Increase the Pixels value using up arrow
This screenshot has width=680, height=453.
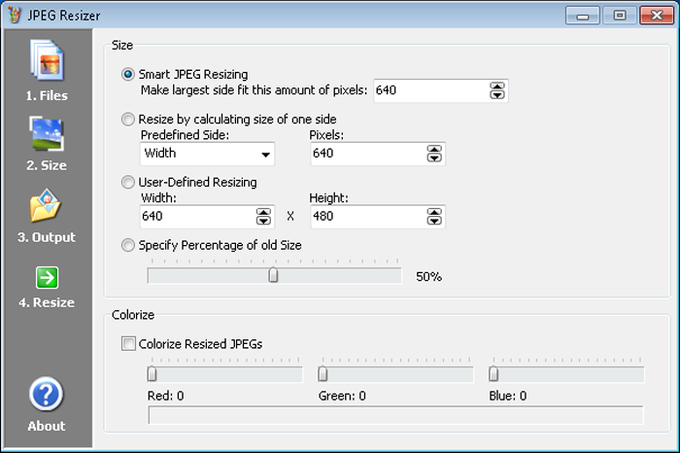434,149
